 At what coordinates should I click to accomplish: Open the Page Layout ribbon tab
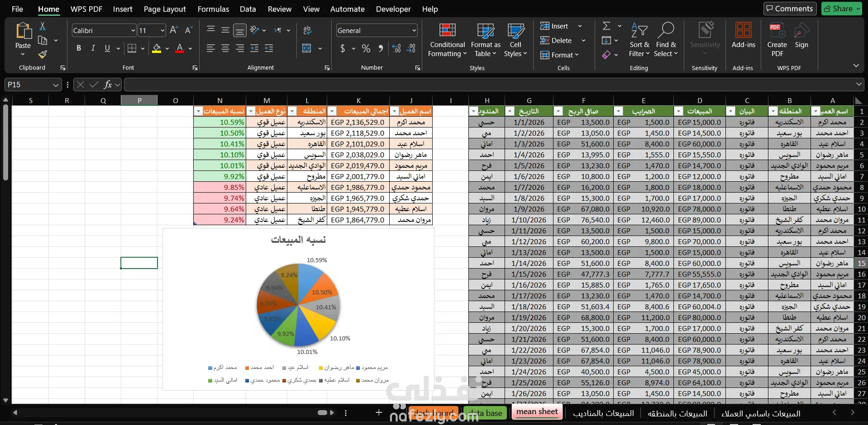coord(165,9)
